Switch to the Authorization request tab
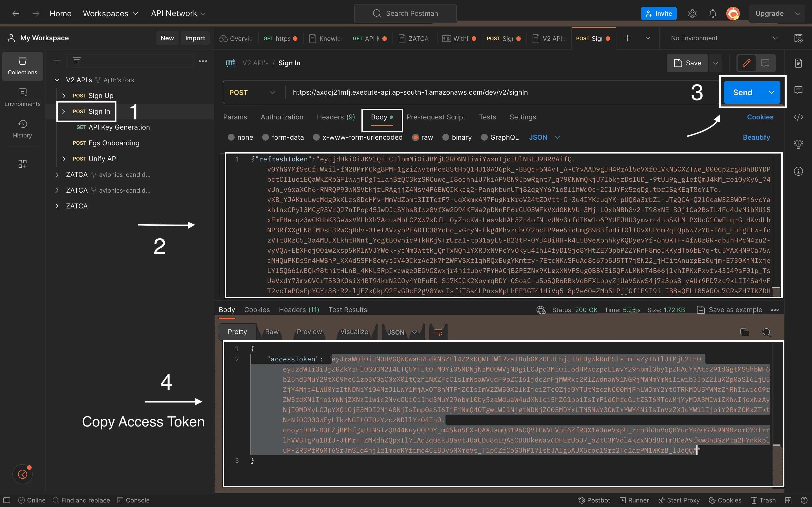This screenshot has width=812, height=507. coord(282,117)
